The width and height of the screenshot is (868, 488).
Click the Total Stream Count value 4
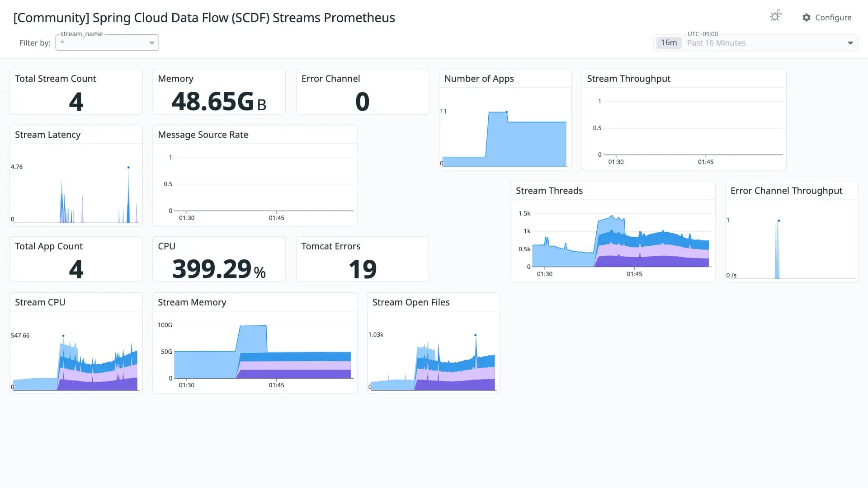pyautogui.click(x=76, y=102)
